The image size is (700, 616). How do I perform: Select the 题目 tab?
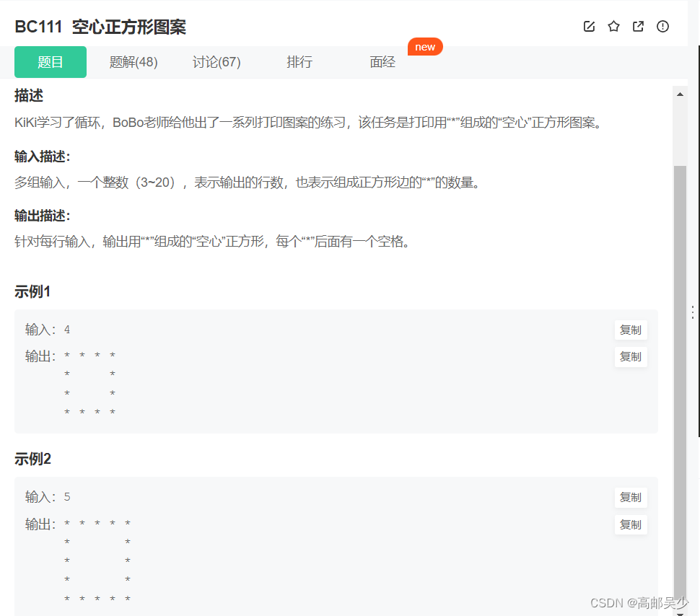[x=51, y=61]
